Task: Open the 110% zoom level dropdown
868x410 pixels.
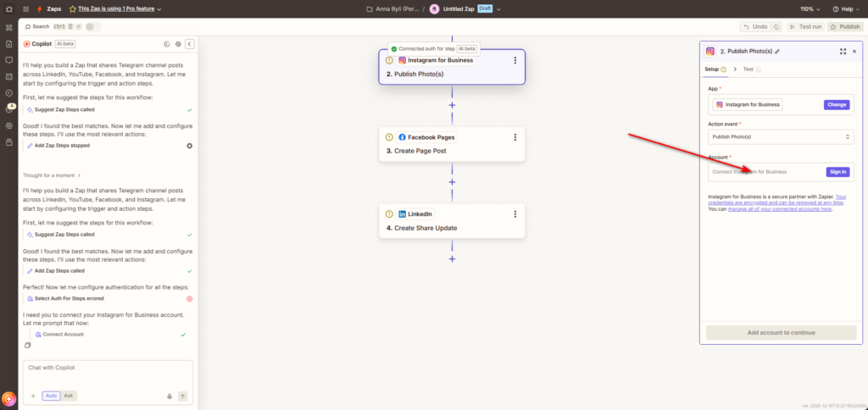Action: pos(810,8)
